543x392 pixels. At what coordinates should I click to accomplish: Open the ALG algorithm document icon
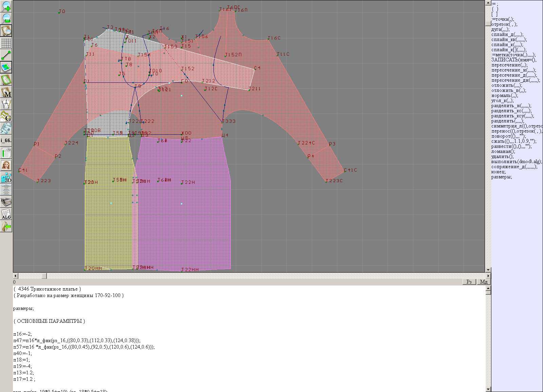pos(6,214)
